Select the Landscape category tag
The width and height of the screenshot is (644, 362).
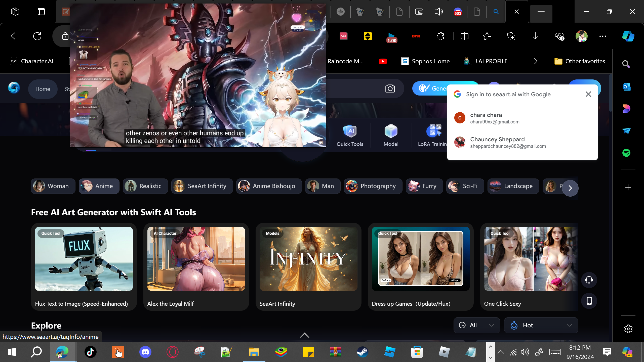coord(513,186)
